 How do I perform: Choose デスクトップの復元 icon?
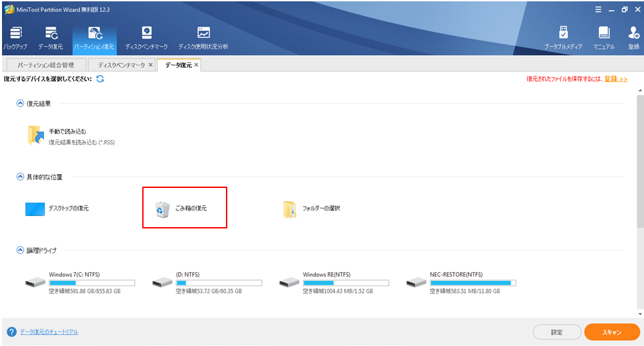tap(35, 209)
